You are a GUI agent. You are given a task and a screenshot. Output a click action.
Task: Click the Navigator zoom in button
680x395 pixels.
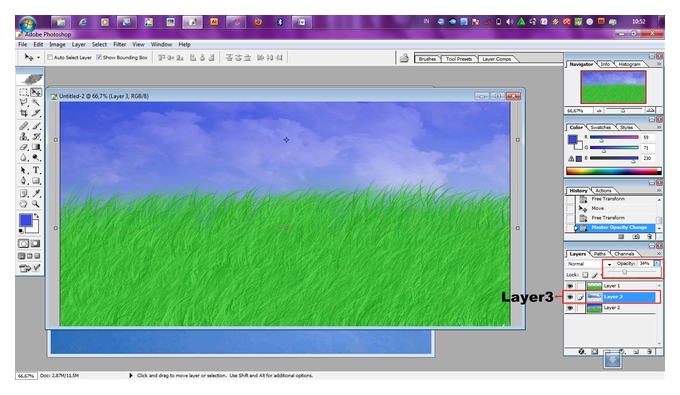point(650,111)
